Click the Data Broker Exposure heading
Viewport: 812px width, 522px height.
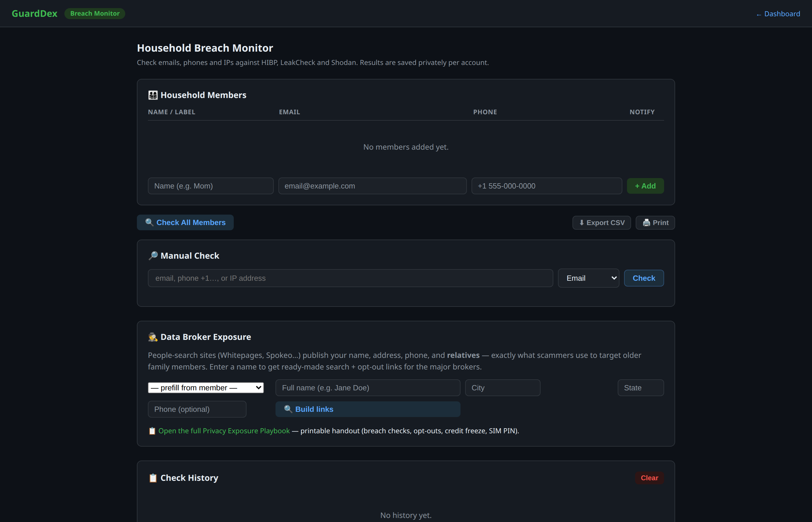(206, 337)
